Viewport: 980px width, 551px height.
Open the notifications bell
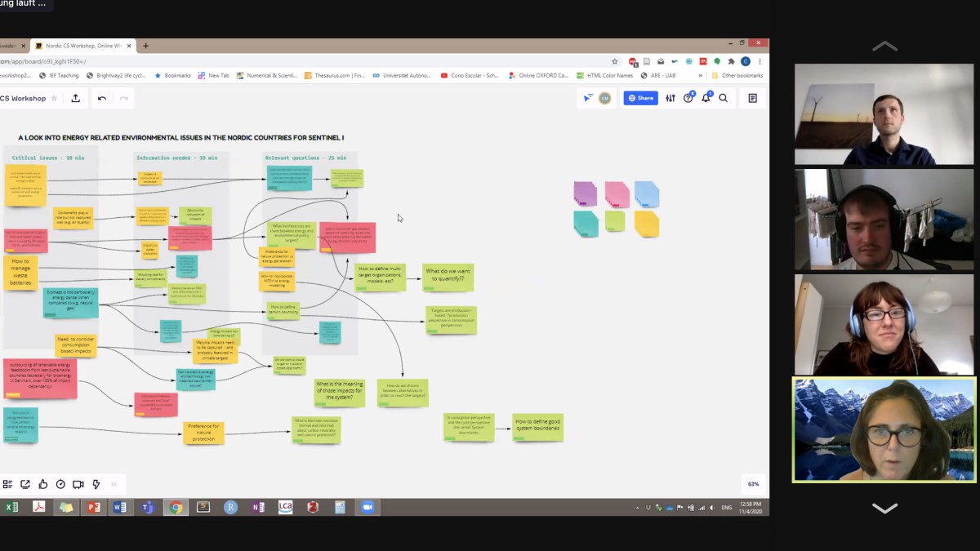(706, 98)
